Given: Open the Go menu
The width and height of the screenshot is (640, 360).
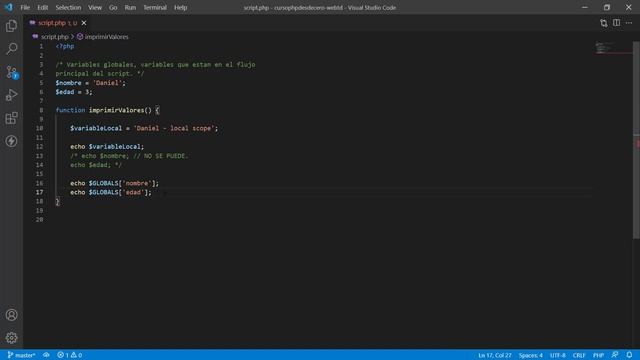Looking at the screenshot, I should 113,7.
